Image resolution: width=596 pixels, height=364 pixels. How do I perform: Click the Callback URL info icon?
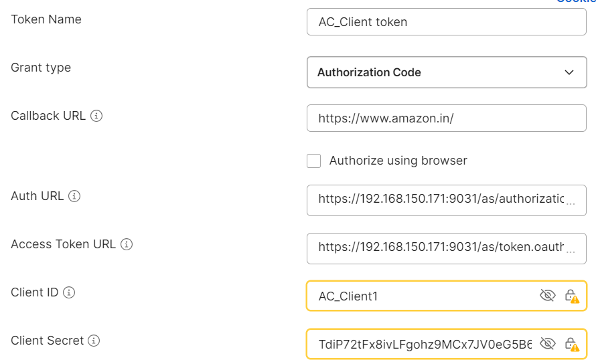[x=96, y=116]
